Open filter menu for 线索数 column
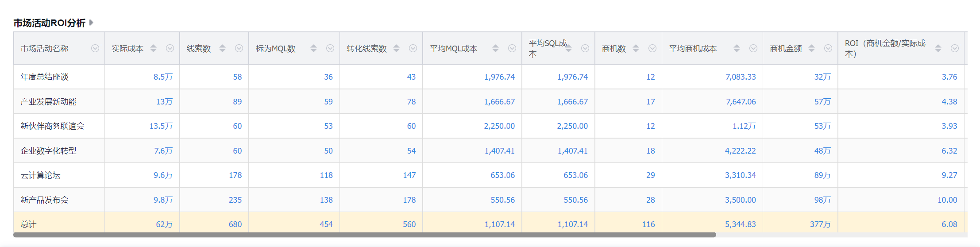The height and width of the screenshot is (247, 980). [239, 48]
